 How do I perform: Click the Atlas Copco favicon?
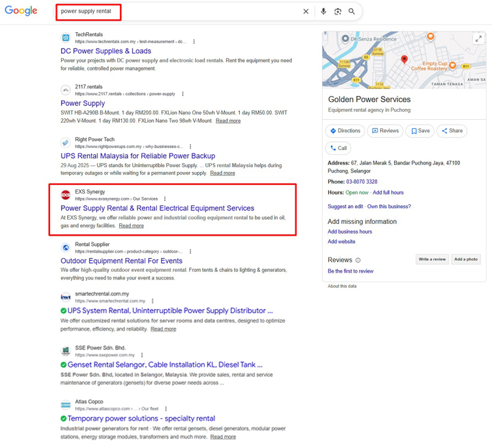pos(66,405)
